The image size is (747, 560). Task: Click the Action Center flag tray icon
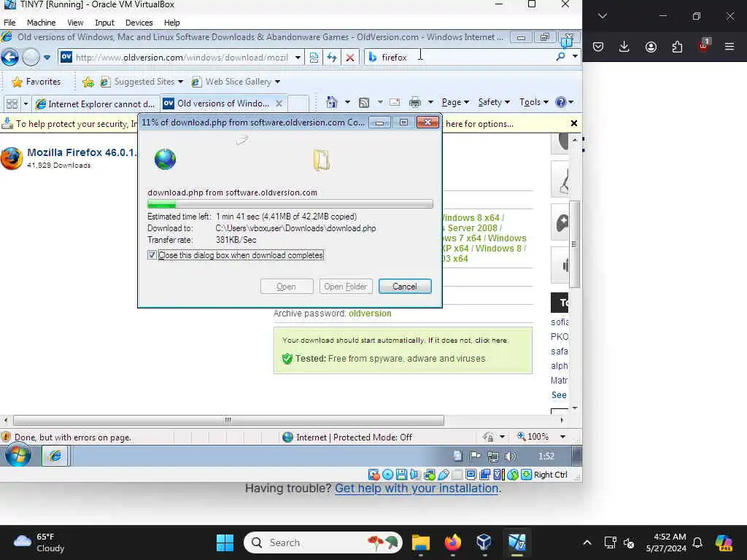[x=475, y=456]
